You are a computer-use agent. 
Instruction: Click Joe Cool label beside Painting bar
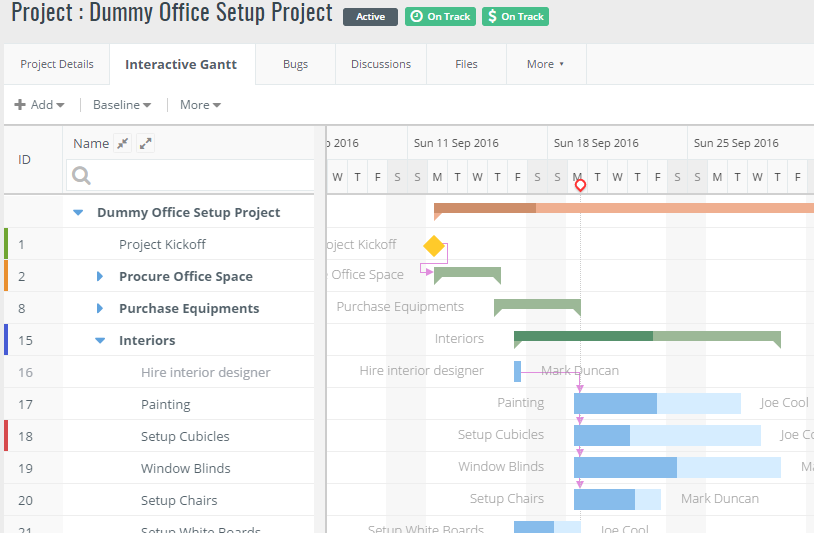(784, 403)
